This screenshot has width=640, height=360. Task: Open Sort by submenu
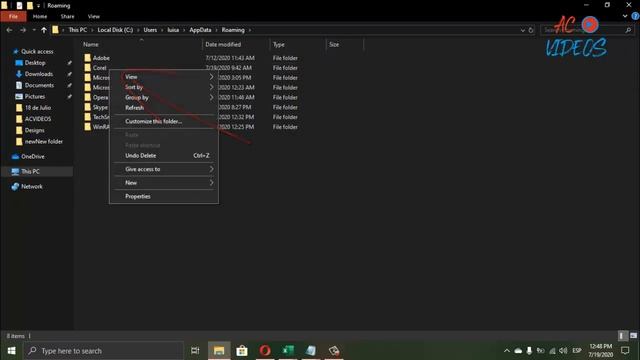click(x=164, y=87)
